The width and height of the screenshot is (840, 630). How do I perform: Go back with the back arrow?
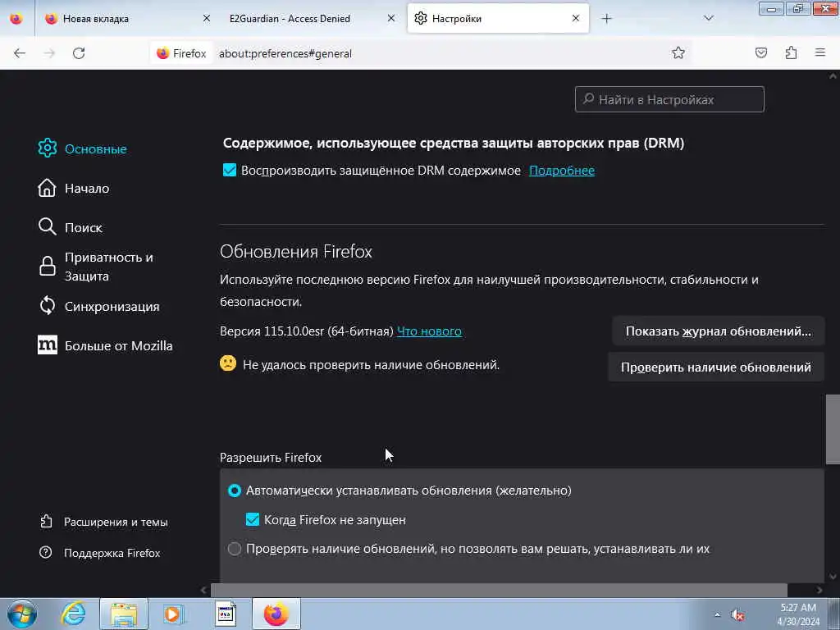pyautogui.click(x=20, y=53)
